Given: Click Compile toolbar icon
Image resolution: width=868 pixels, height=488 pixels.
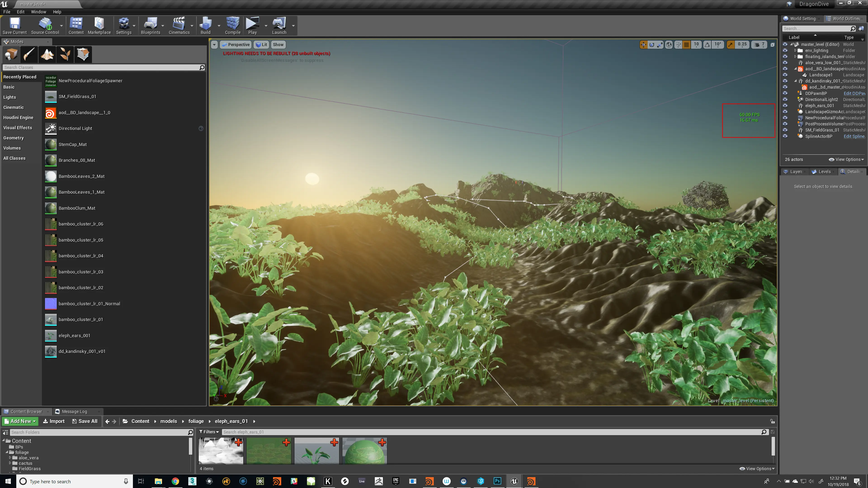Looking at the screenshot, I should tap(233, 26).
